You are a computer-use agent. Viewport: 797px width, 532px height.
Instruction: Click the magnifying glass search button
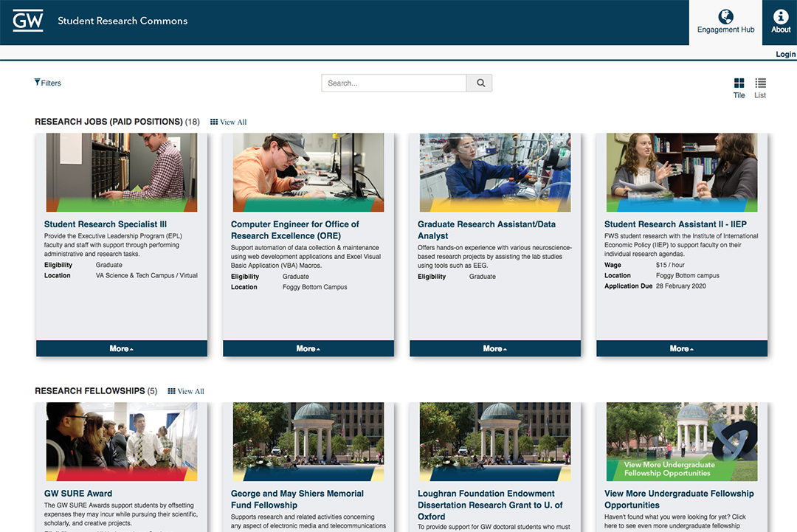(480, 83)
